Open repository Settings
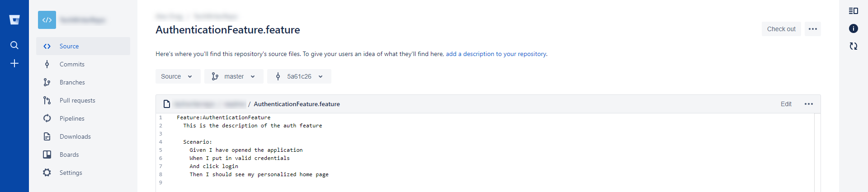Image resolution: width=868 pixels, height=192 pixels. point(71,173)
